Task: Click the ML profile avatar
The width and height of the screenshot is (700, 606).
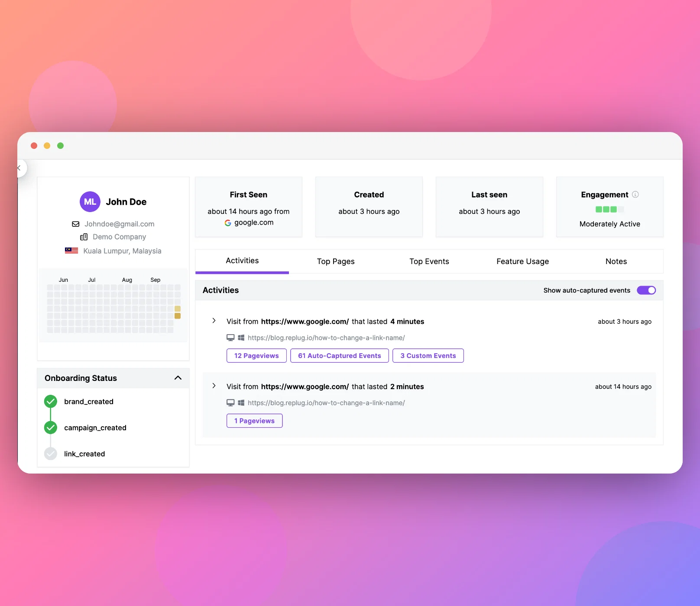Action: point(90,202)
